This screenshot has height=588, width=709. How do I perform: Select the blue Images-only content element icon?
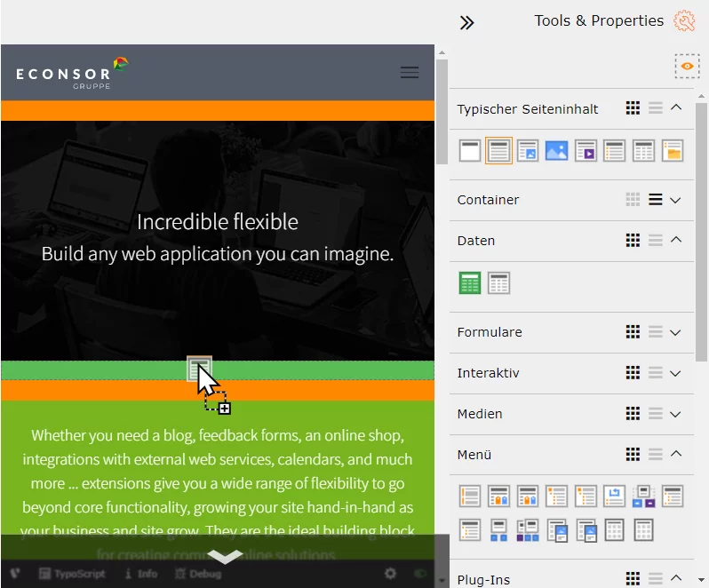pos(556,150)
